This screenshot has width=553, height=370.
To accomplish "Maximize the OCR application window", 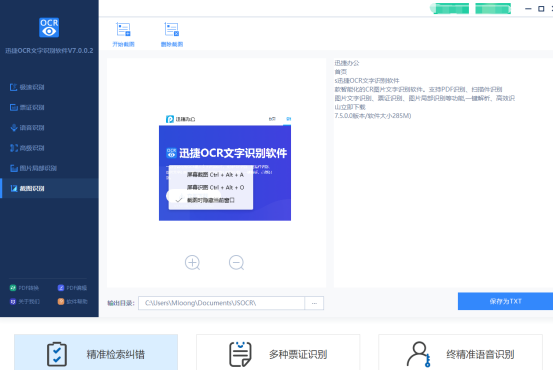I will point(541,8).
